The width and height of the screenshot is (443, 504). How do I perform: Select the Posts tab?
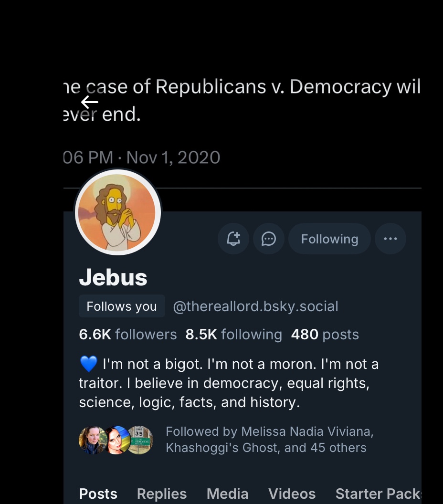98,493
